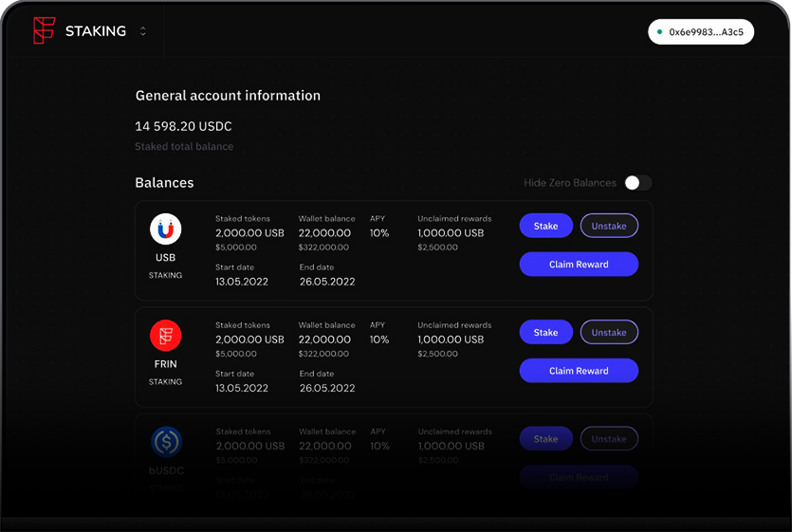Click the USB magnet token icon

pyautogui.click(x=165, y=229)
